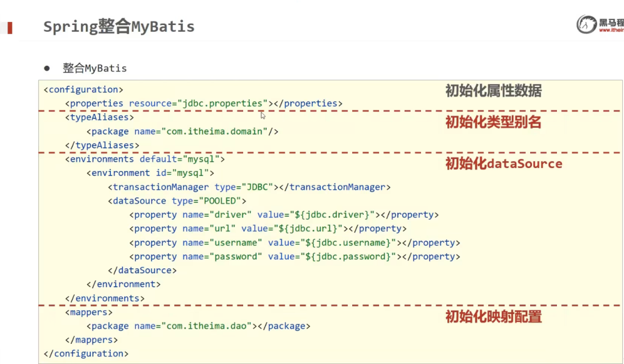
Task: Click the com.itheima.dao mapper package name
Action: click(x=209, y=326)
